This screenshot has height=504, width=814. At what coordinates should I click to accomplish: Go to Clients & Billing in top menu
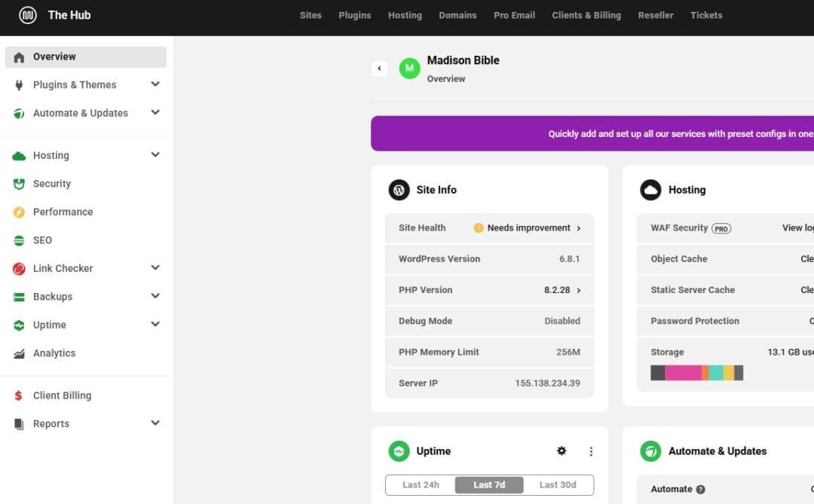point(586,15)
